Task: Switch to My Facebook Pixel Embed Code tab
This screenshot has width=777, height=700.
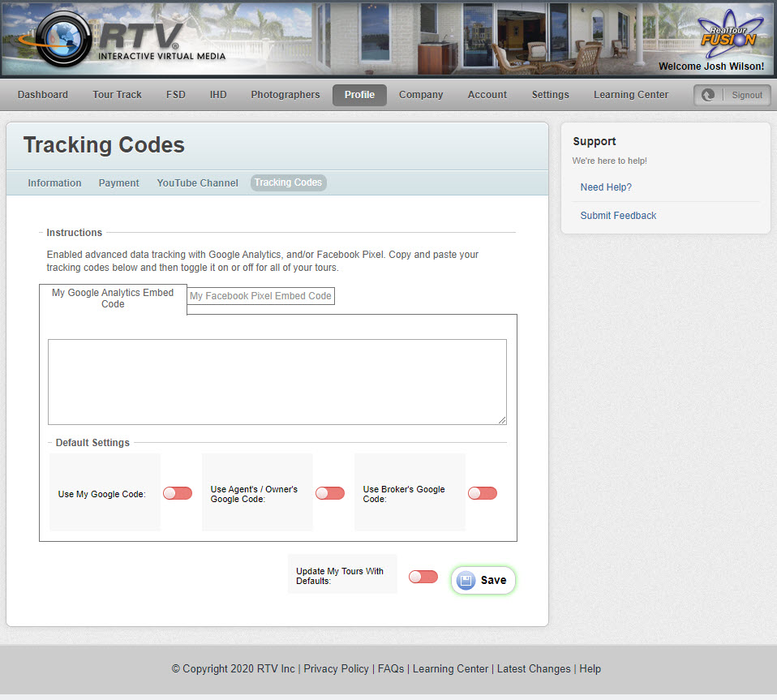Action: [x=260, y=296]
